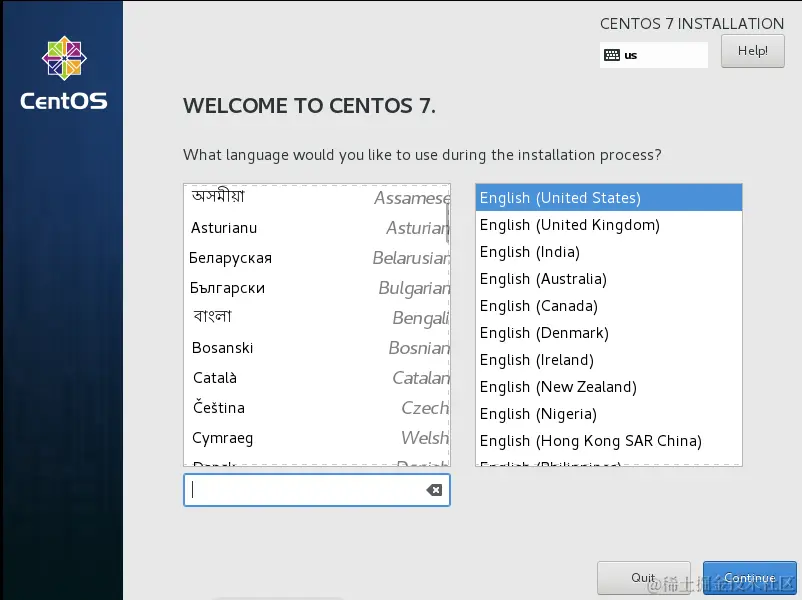
Task: Select Assamese in the language list
Action: pos(317,197)
